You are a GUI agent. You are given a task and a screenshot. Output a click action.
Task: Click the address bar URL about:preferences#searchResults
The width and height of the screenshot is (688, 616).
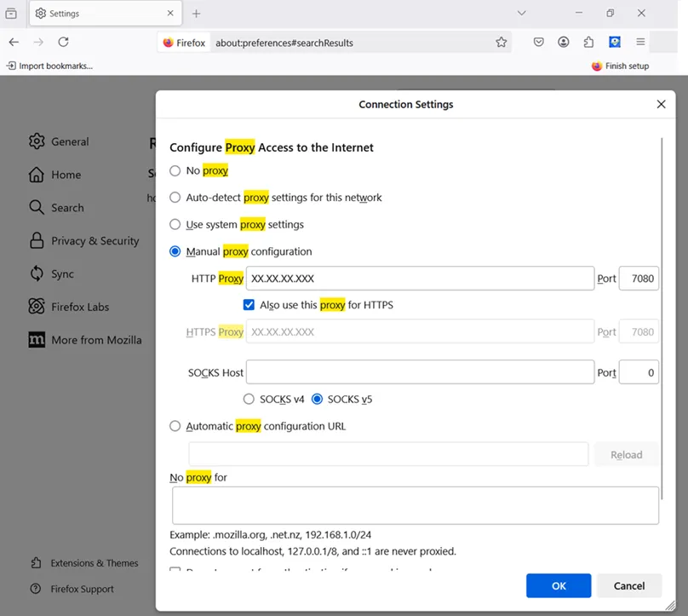284,43
